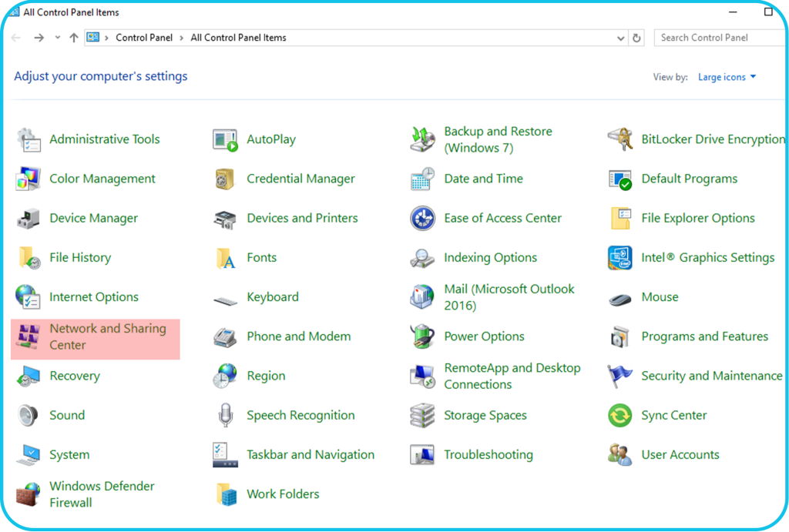Click the Security and Maintenance flag icon
Viewport: 789px width, 532px height.
click(620, 376)
